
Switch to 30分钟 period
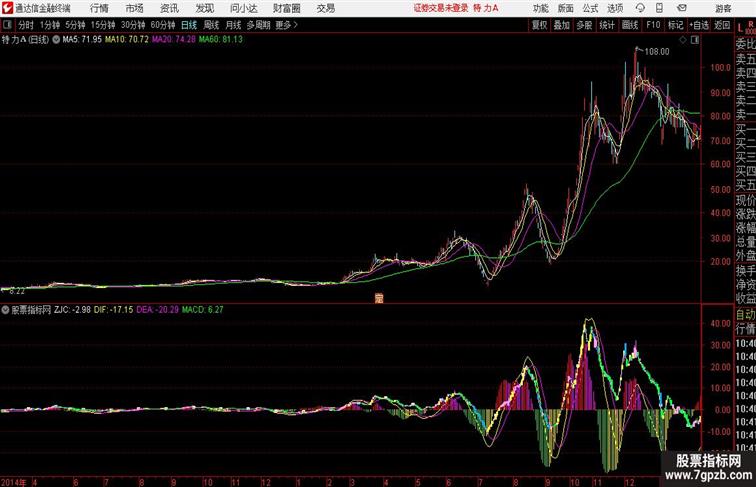point(133,25)
